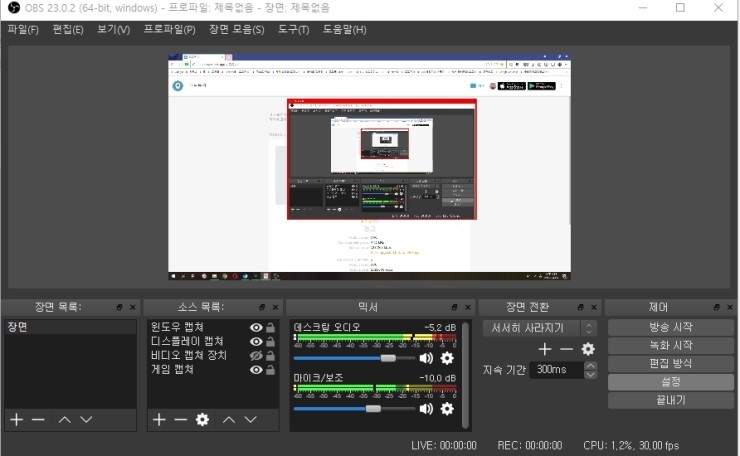Select 게임 캡쳐 source row
Image resolution: width=740 pixels, height=456 pixels.
click(212, 370)
